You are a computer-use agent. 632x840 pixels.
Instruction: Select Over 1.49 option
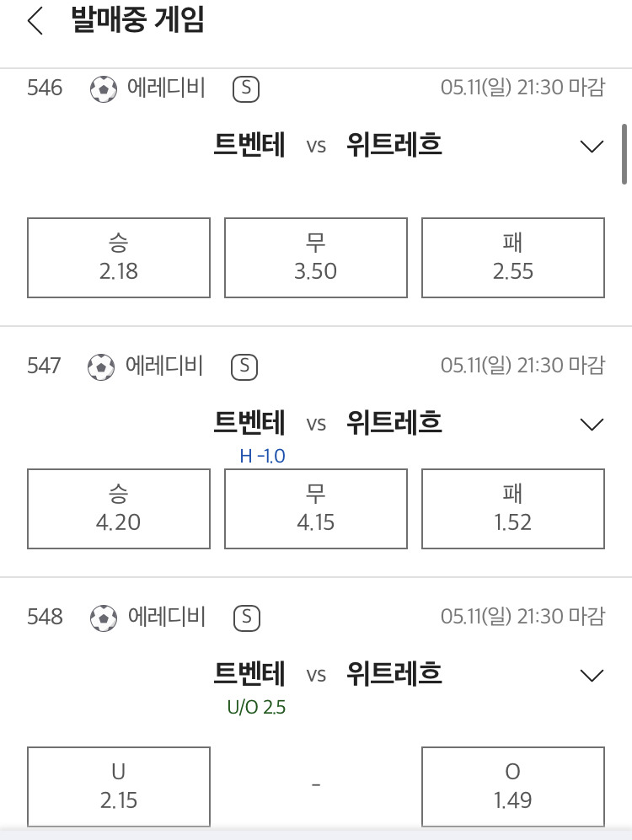tap(513, 787)
